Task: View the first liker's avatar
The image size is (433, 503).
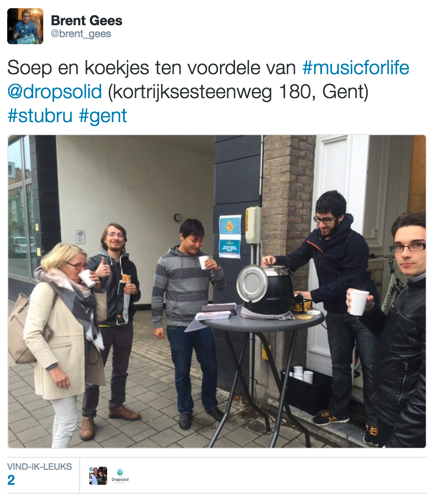Action: tap(98, 476)
